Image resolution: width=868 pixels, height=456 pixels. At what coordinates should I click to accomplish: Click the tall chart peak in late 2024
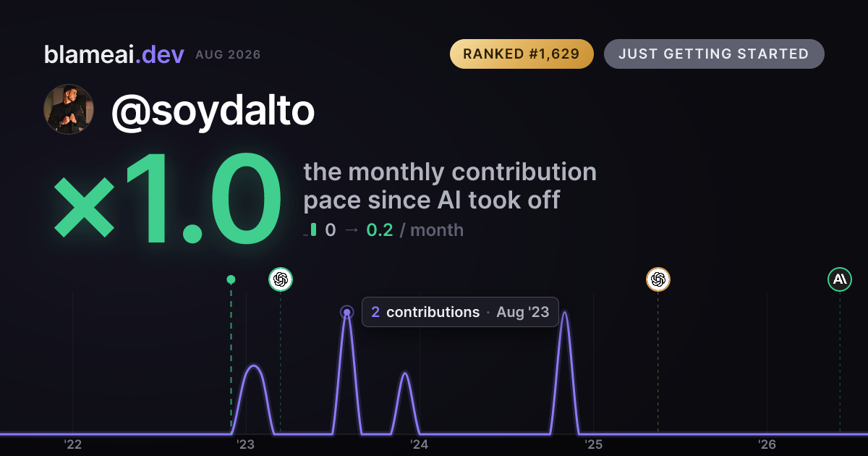[x=565, y=314]
